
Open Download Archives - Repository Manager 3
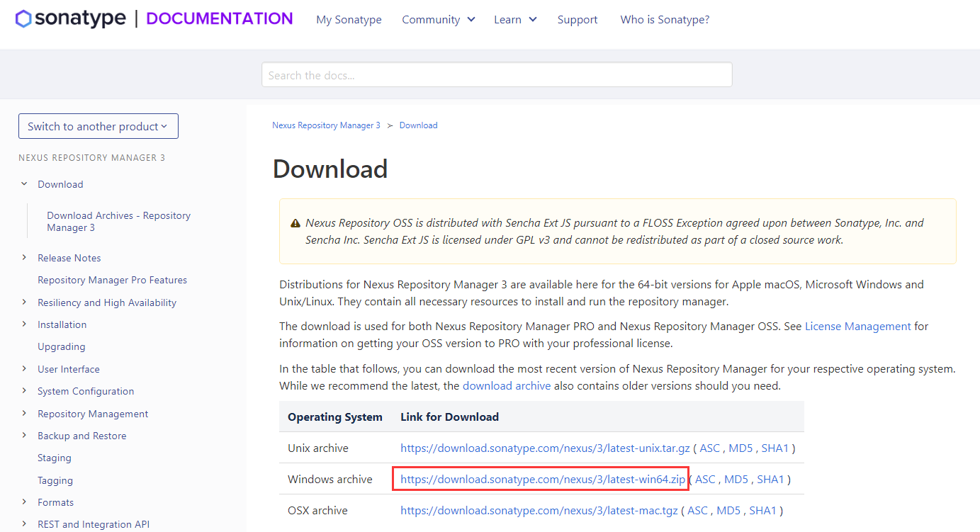(118, 222)
